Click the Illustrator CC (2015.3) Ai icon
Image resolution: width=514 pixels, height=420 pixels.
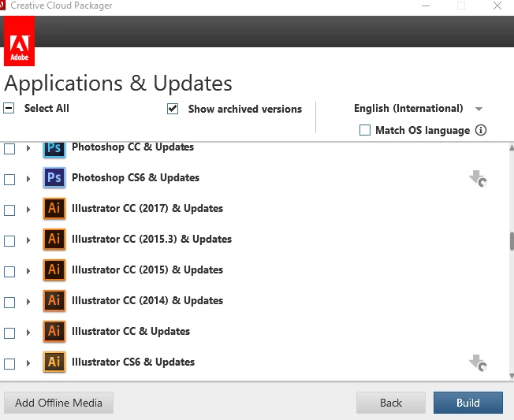point(54,240)
